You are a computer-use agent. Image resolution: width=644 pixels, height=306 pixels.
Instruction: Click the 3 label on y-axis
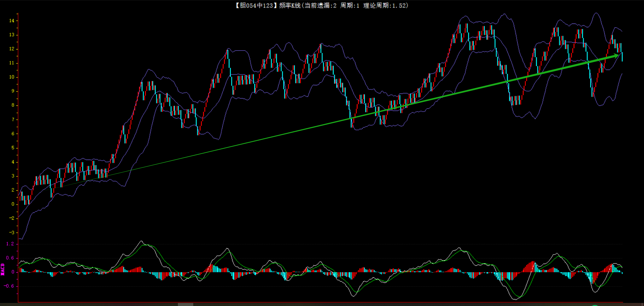(x=13, y=176)
